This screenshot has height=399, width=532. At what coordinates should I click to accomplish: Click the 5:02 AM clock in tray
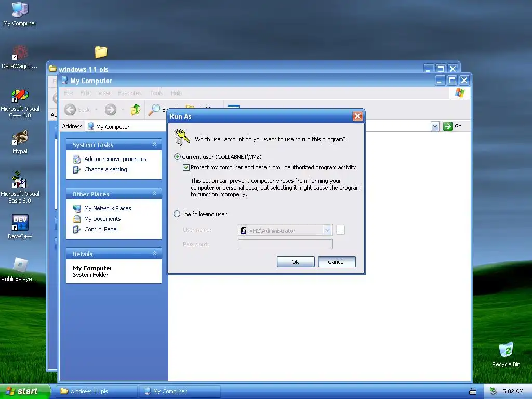pyautogui.click(x=513, y=391)
